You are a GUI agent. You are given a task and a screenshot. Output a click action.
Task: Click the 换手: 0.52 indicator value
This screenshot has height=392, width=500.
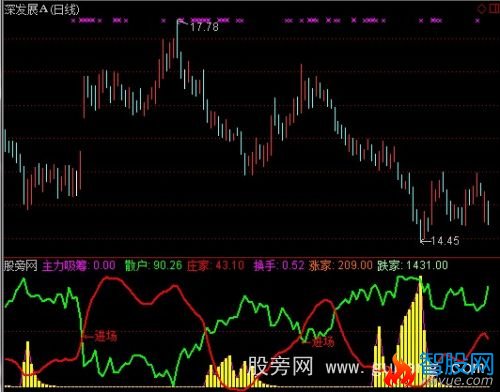coord(279,266)
